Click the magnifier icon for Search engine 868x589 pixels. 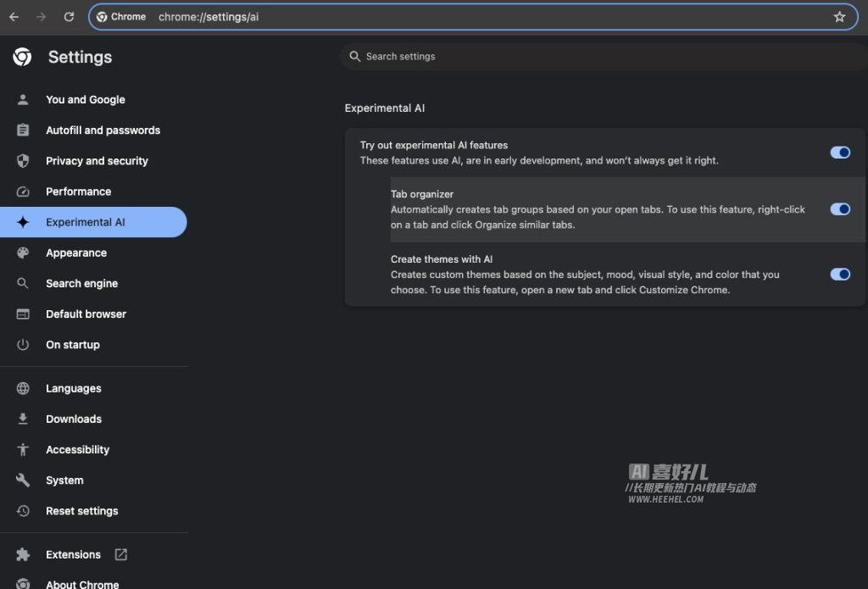tap(23, 283)
